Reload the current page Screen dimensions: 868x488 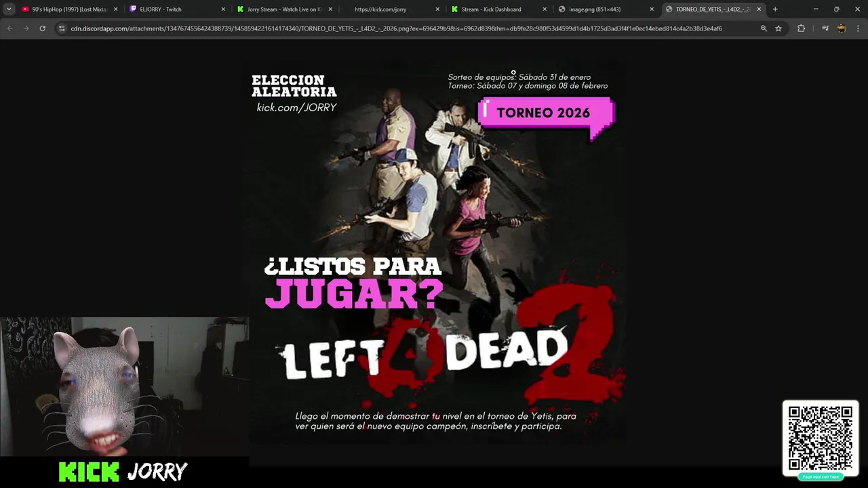point(42,28)
